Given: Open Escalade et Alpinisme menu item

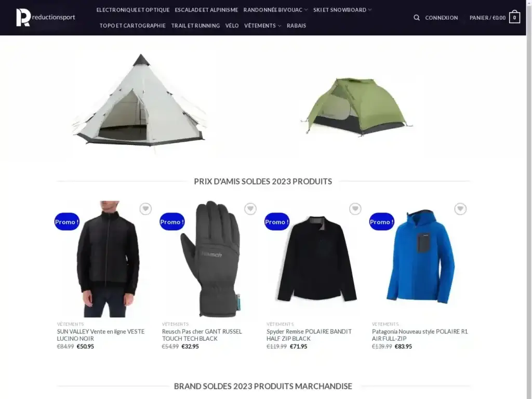Looking at the screenshot, I should 206,10.
